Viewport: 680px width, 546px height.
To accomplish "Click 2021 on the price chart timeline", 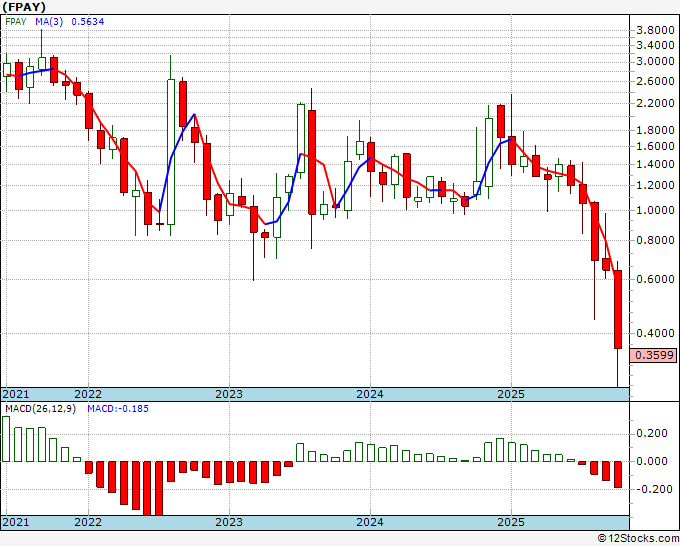I will (16, 394).
